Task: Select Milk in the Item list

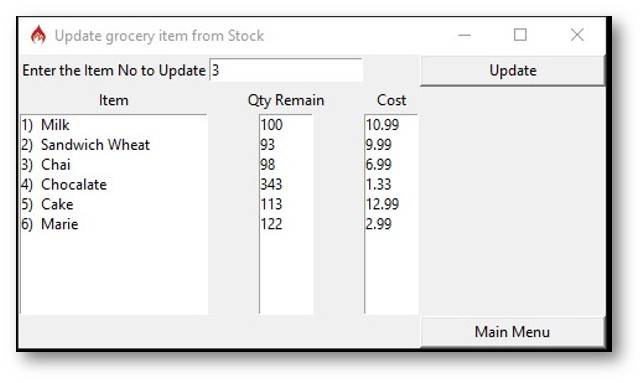Action: coord(114,125)
